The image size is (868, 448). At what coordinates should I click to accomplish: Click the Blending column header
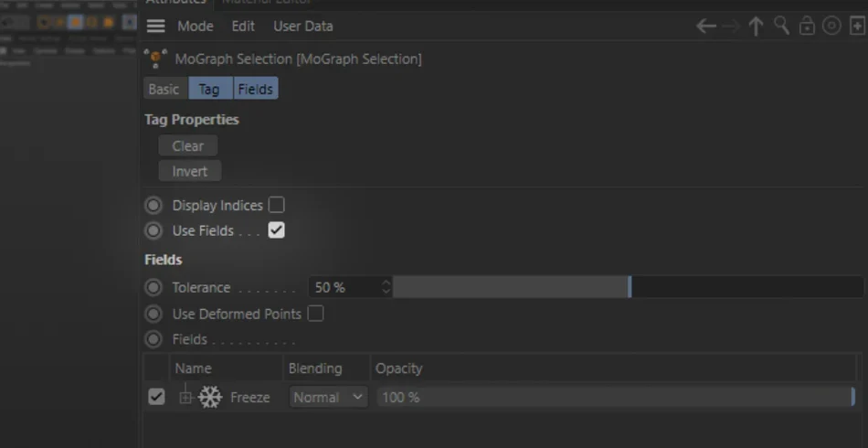pos(315,368)
